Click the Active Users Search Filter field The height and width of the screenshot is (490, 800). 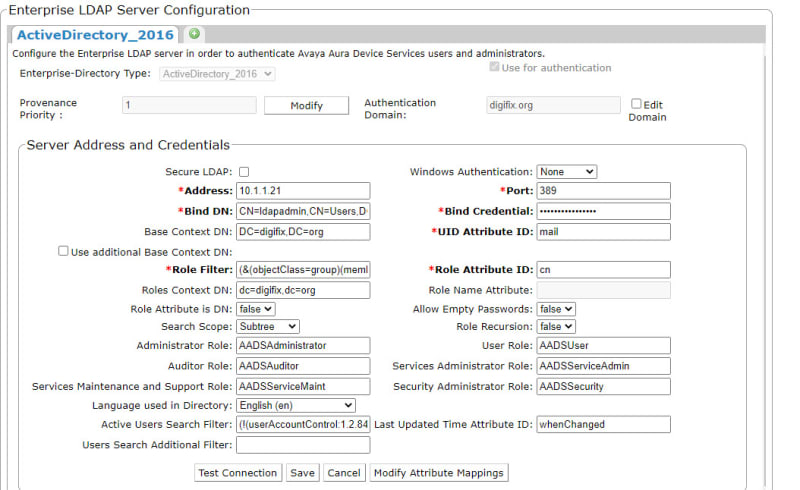click(303, 424)
